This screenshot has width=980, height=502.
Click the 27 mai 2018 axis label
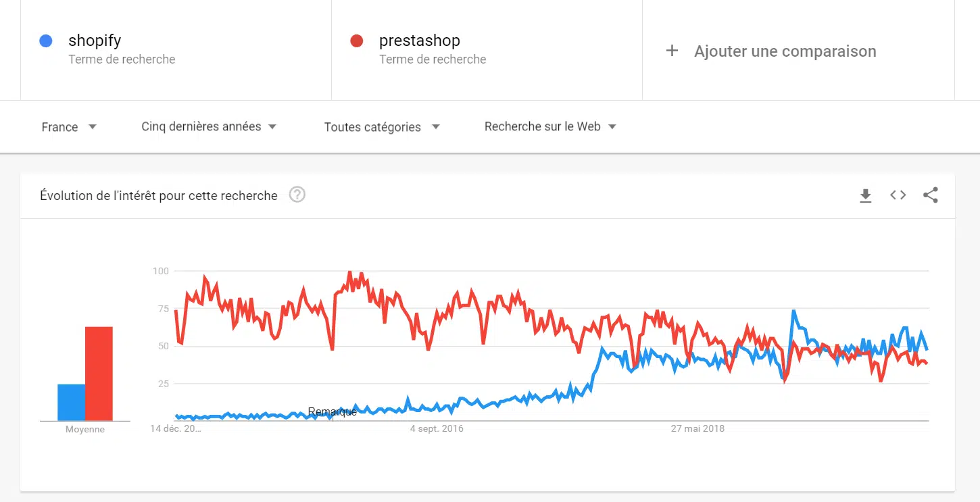tap(697, 428)
